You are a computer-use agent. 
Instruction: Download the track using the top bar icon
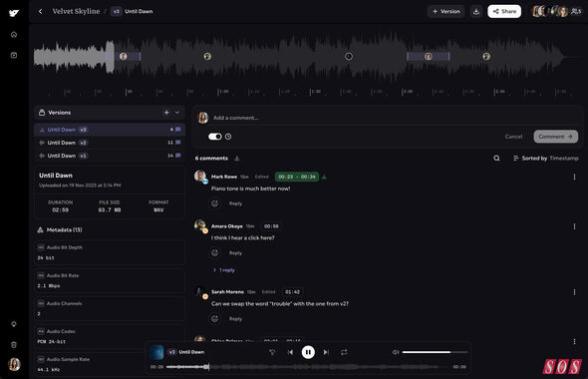[475, 11]
